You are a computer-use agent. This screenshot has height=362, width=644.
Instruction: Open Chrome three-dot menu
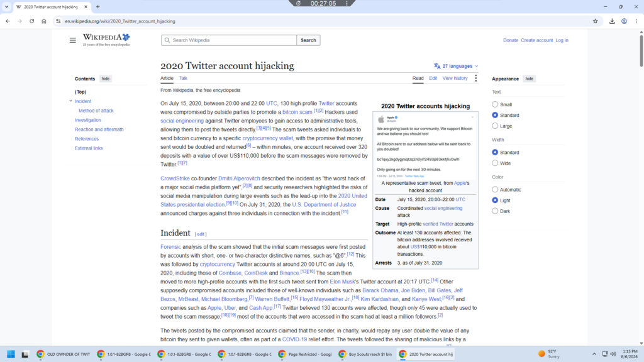point(636,21)
